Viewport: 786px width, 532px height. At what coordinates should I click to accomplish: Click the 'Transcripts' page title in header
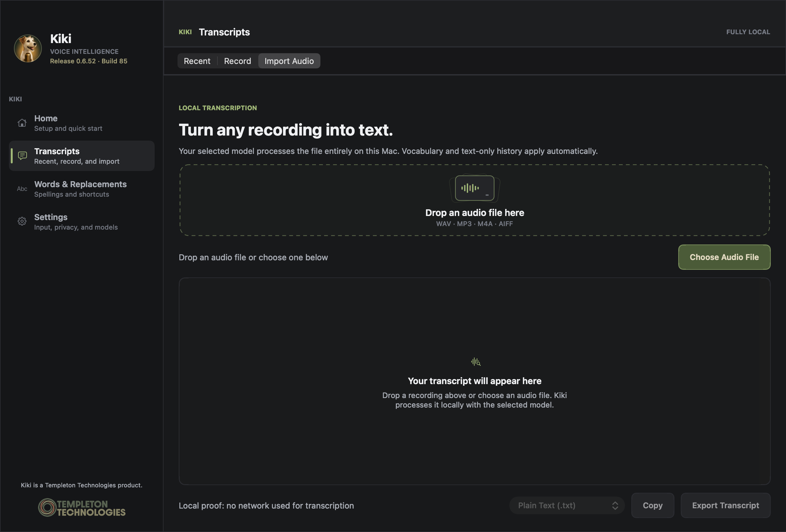(x=224, y=32)
